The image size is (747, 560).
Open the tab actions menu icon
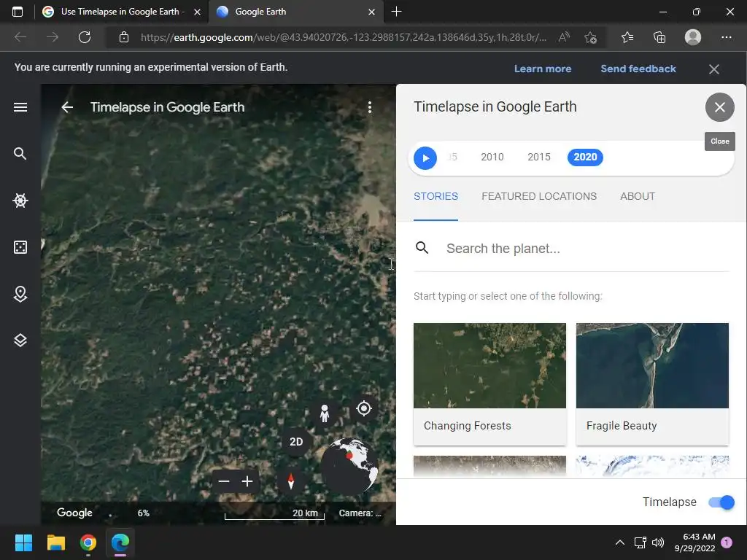pyautogui.click(x=18, y=12)
